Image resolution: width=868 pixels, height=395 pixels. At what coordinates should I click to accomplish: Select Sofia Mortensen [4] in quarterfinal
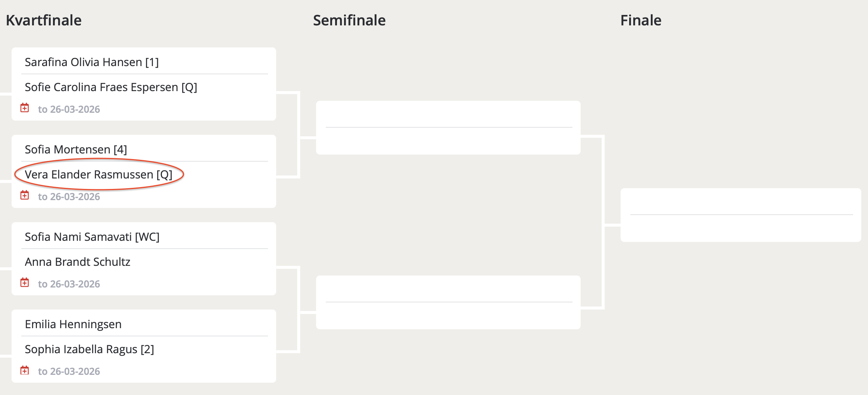tap(76, 149)
